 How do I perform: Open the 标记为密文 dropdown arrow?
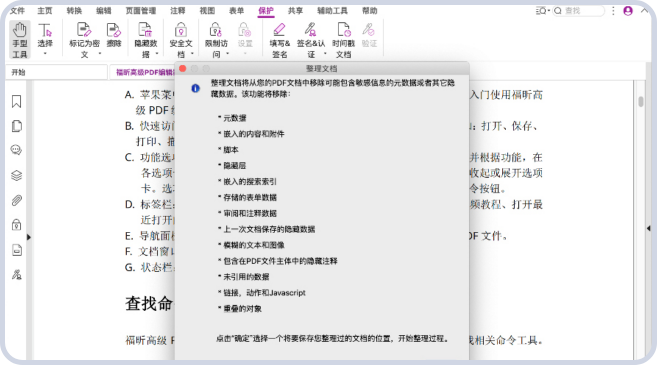pos(100,54)
